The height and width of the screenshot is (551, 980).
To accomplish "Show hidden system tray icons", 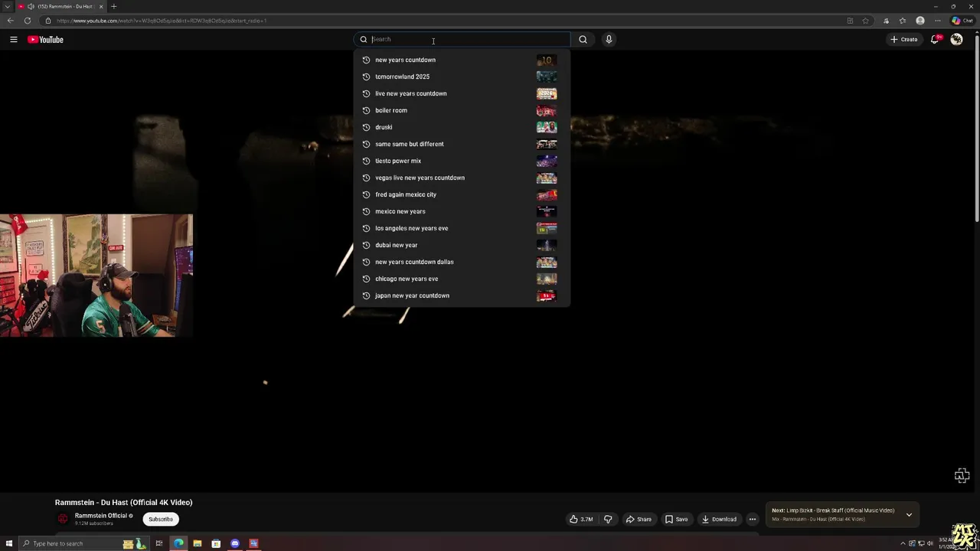I will tap(903, 543).
